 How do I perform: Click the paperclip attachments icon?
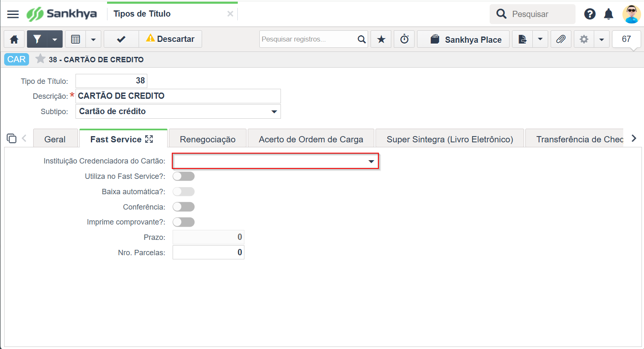tap(561, 39)
